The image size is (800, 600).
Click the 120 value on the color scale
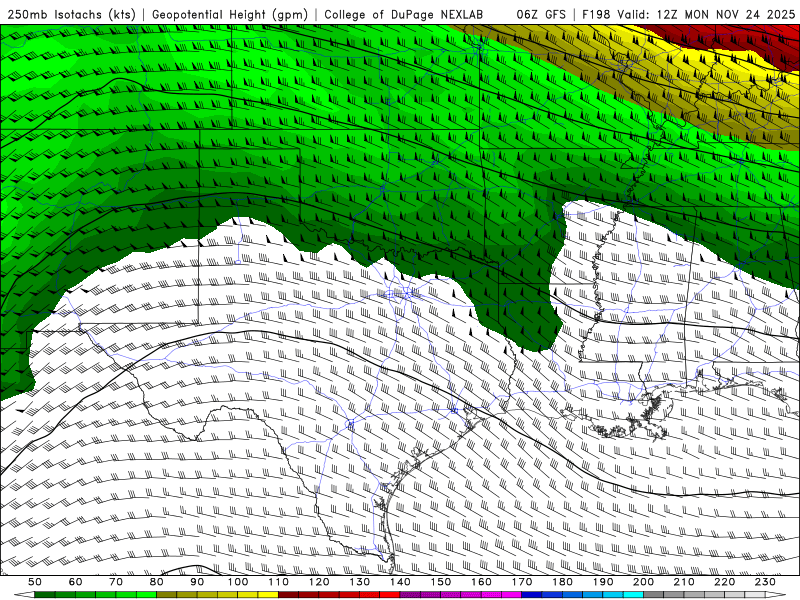click(x=319, y=582)
